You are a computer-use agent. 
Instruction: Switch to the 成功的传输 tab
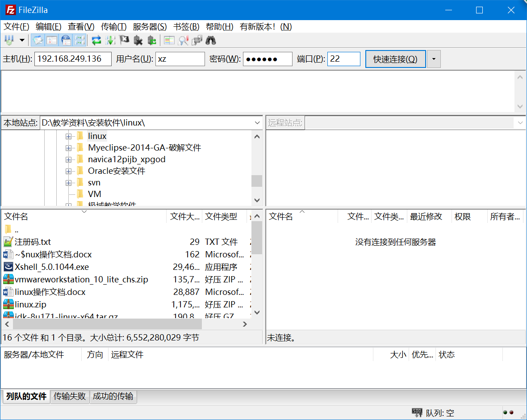[113, 396]
